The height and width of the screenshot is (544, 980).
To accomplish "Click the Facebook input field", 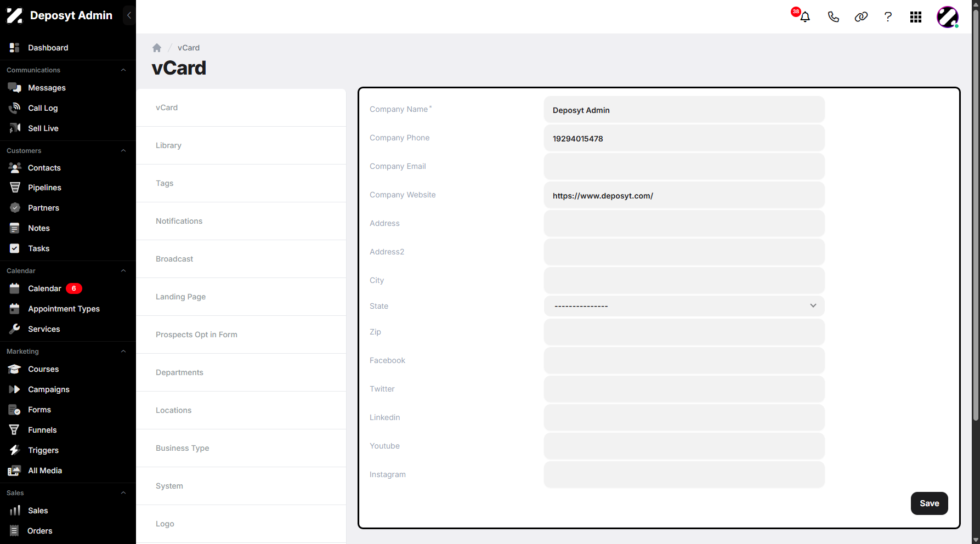I will point(684,360).
